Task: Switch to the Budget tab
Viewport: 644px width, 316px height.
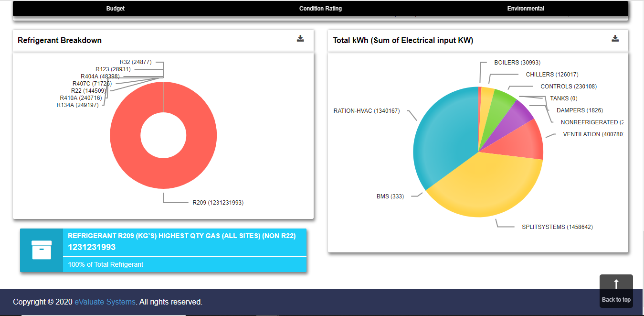Action: (x=116, y=9)
